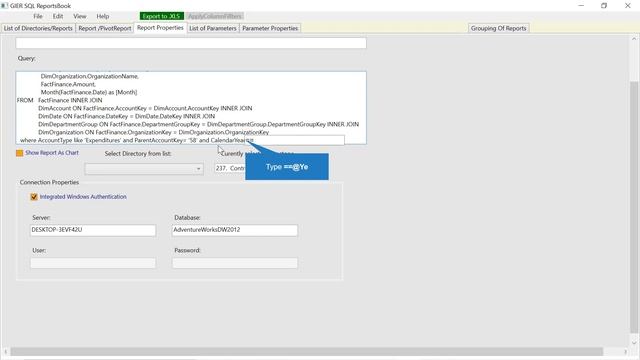Click the vertical scrollbar thumb
The height and width of the screenshot is (360, 640).
[x=634, y=206]
